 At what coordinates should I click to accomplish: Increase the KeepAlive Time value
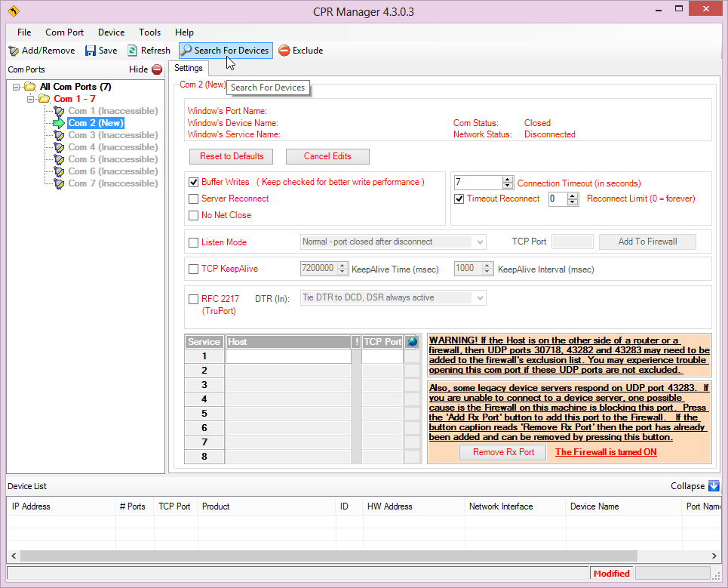[x=342, y=265]
